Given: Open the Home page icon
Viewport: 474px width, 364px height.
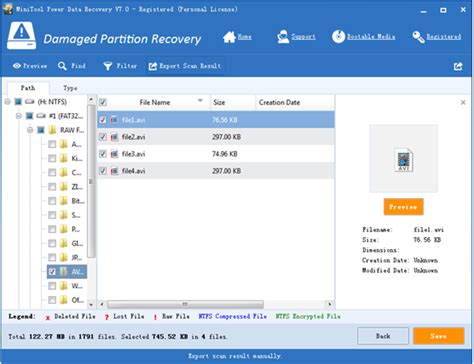Looking at the screenshot, I should [229, 37].
